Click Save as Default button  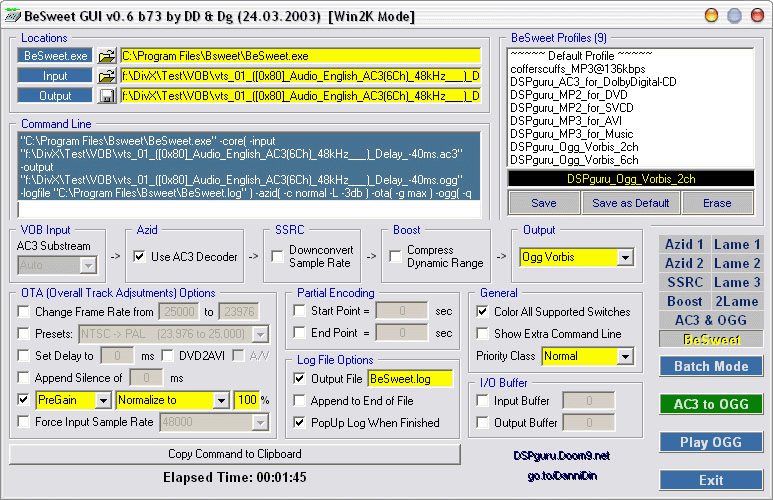click(x=631, y=203)
